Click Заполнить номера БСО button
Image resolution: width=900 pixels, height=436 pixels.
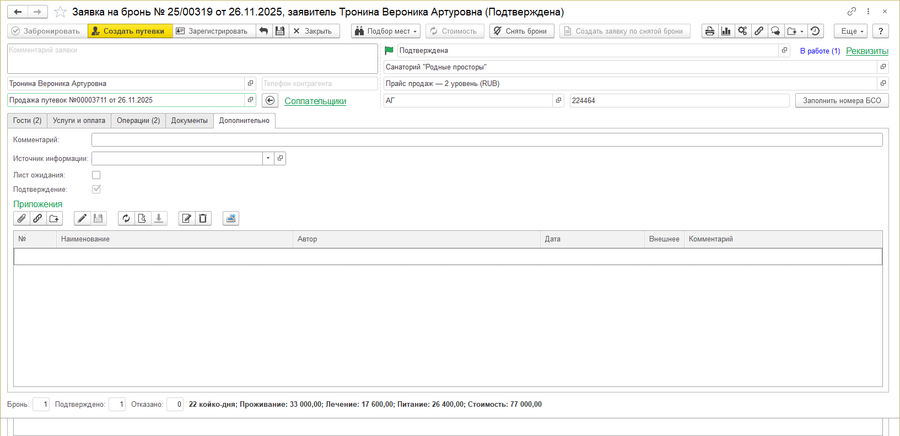point(842,100)
